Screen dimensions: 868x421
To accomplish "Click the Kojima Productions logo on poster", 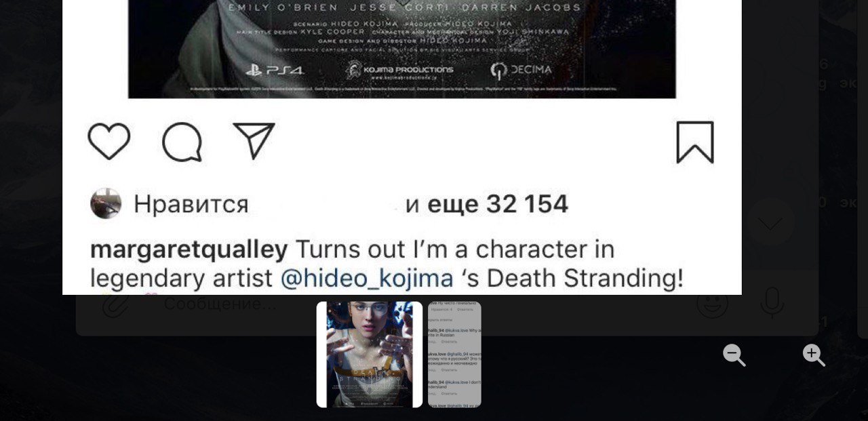I will 400,71.
